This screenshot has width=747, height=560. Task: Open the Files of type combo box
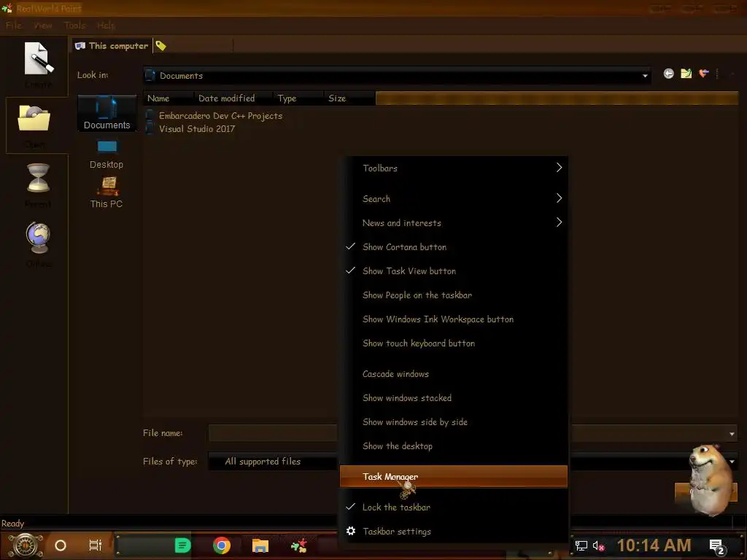point(274,462)
